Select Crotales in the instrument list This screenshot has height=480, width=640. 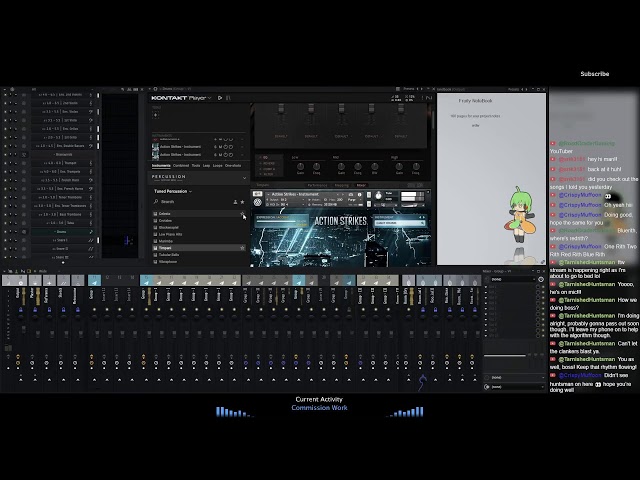(198, 220)
